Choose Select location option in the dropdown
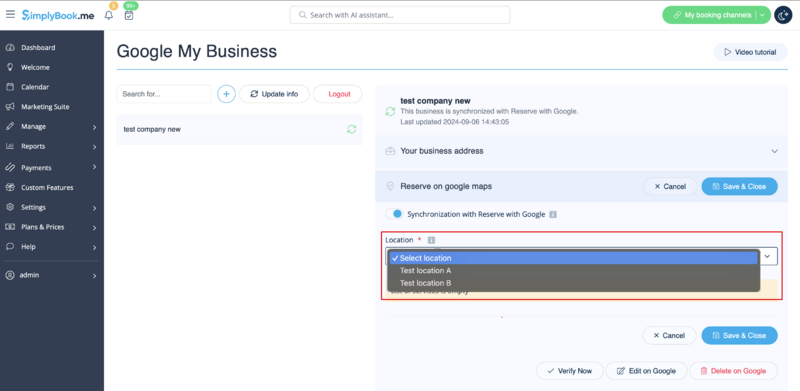This screenshot has height=391, width=800. point(574,258)
